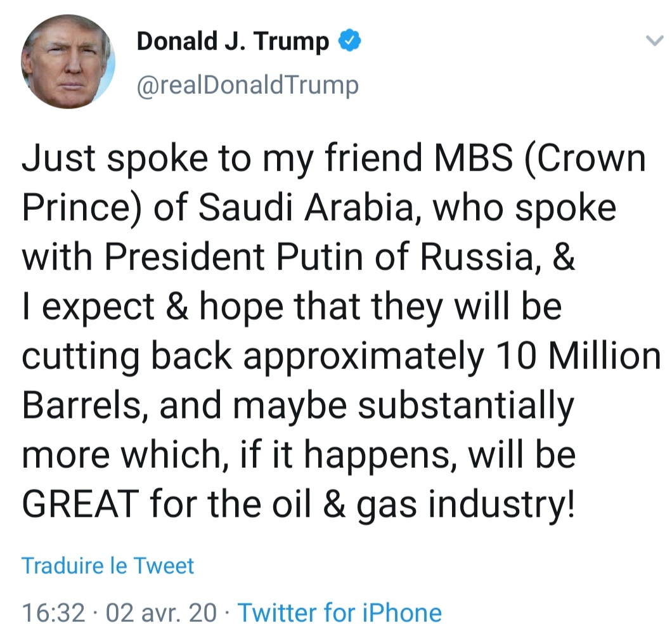Click the Traduire le Tweet link

(108, 565)
